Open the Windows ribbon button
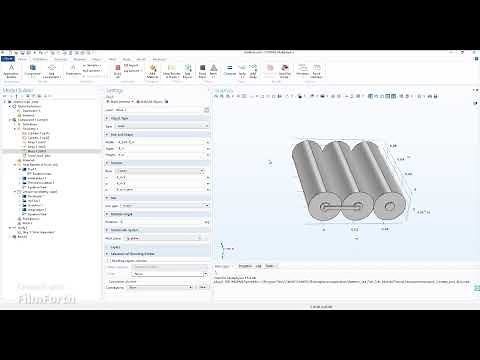480x360 pixels. coord(302,71)
